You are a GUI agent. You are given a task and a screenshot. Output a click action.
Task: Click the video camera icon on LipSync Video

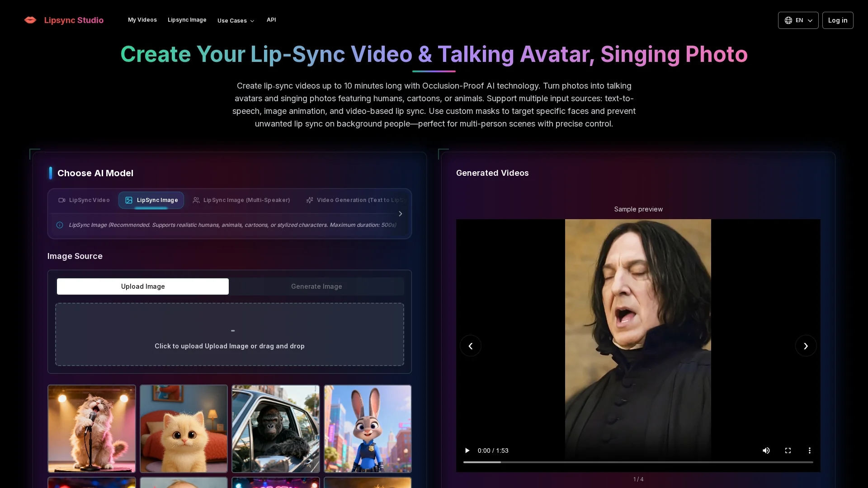(62, 200)
